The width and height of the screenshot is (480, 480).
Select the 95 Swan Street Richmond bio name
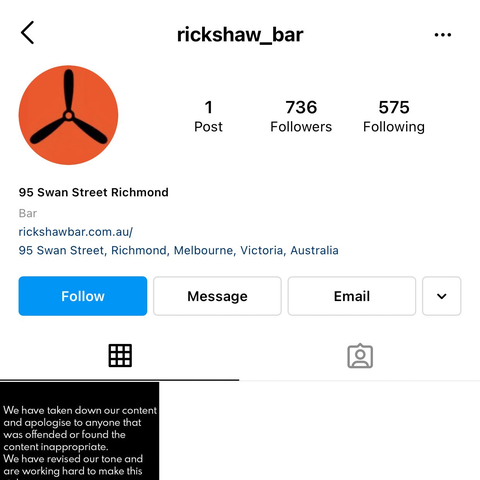click(93, 192)
